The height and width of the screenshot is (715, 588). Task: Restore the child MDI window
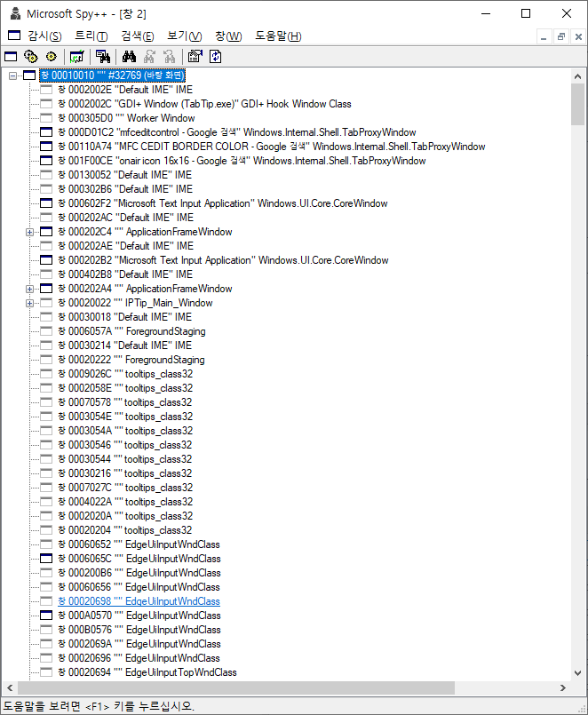[x=561, y=37]
